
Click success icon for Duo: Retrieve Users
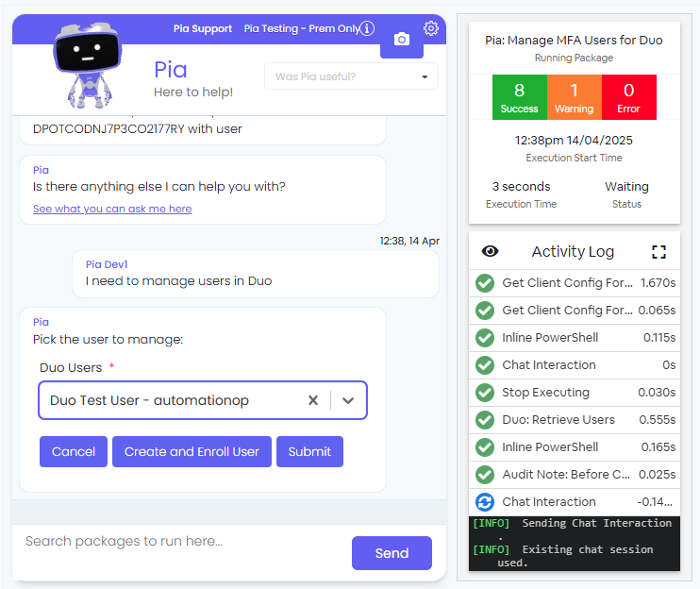(x=485, y=420)
